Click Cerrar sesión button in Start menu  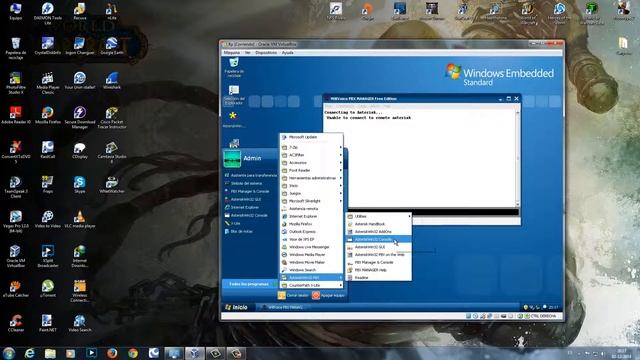coord(293,295)
